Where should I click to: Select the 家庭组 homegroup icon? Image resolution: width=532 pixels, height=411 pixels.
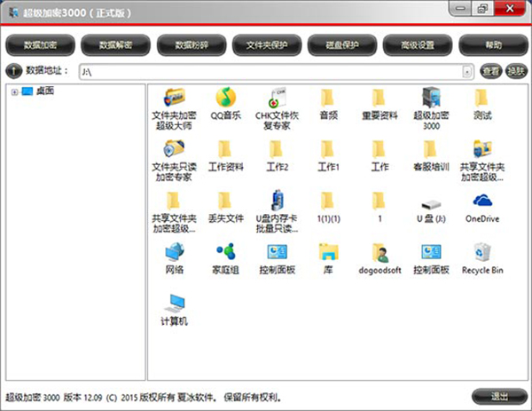click(x=226, y=251)
